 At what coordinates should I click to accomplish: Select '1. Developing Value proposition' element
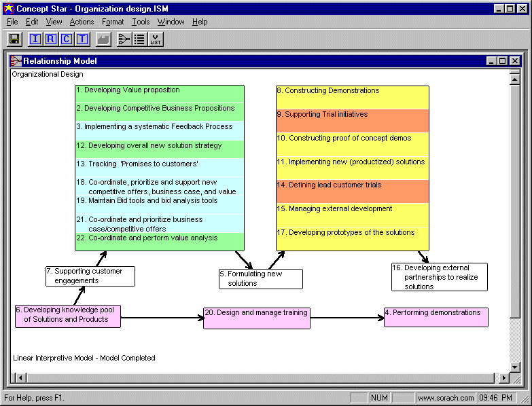(x=160, y=94)
